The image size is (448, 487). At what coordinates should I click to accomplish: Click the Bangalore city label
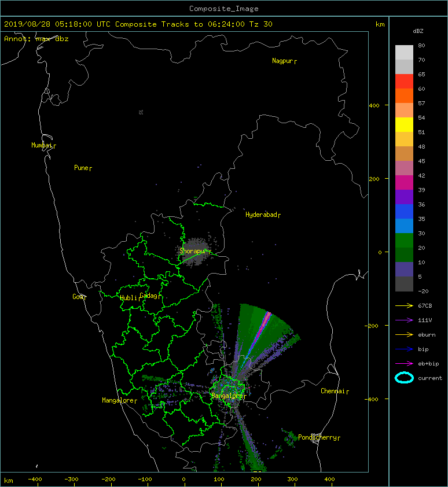click(x=229, y=396)
